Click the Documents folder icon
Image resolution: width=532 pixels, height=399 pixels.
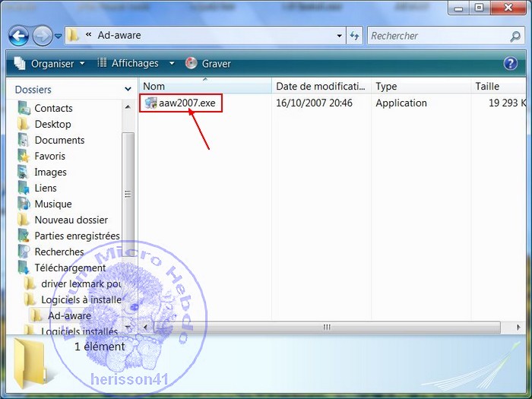pyautogui.click(x=23, y=140)
